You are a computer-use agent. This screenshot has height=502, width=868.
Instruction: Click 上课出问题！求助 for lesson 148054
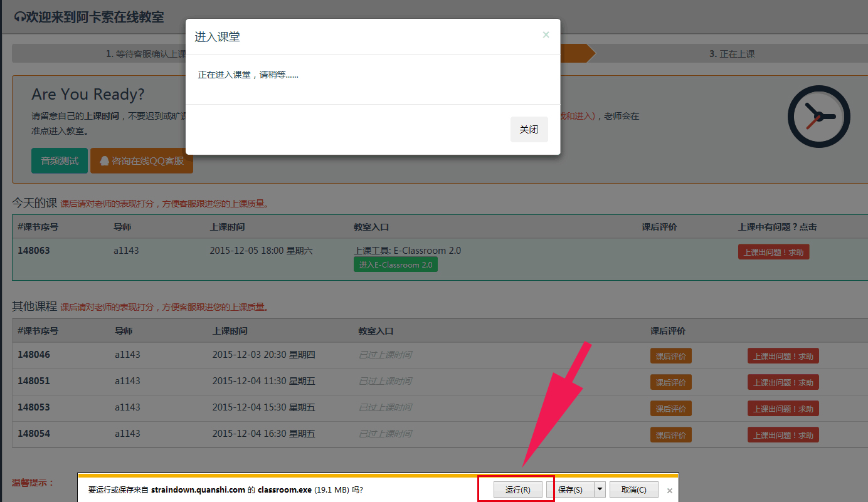(783, 435)
